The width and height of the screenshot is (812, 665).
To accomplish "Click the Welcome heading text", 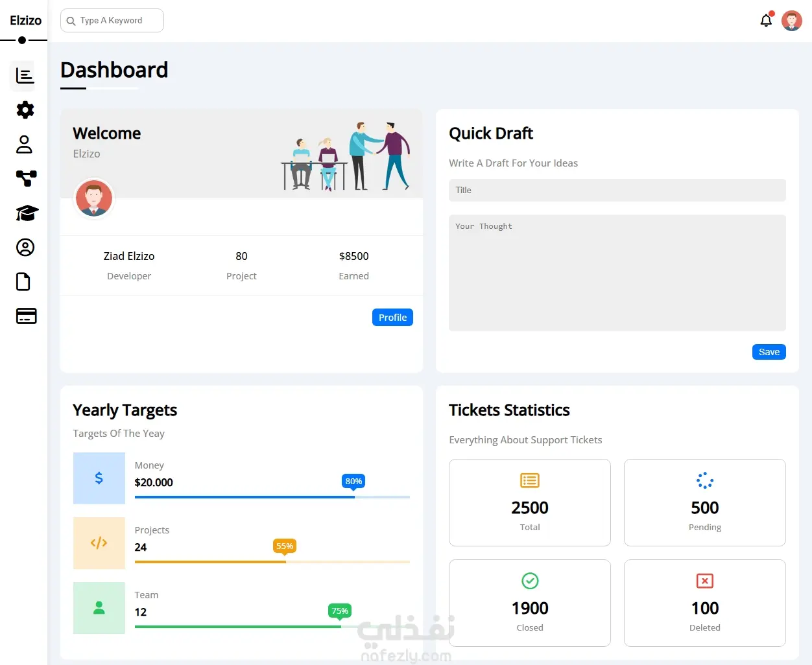I will coord(107,134).
